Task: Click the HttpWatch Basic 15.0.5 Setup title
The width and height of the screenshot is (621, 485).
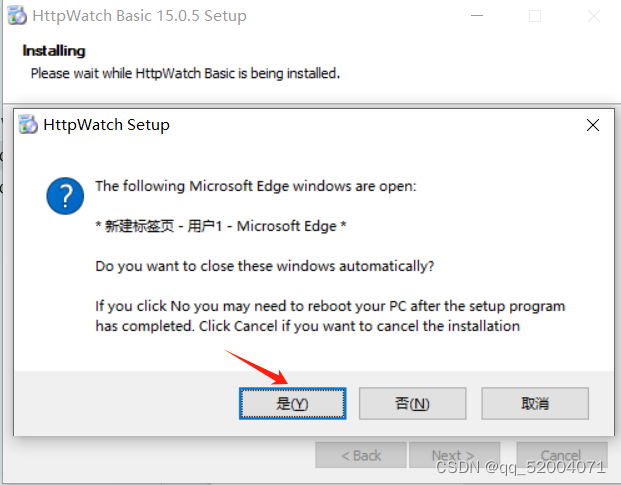Action: tap(139, 16)
